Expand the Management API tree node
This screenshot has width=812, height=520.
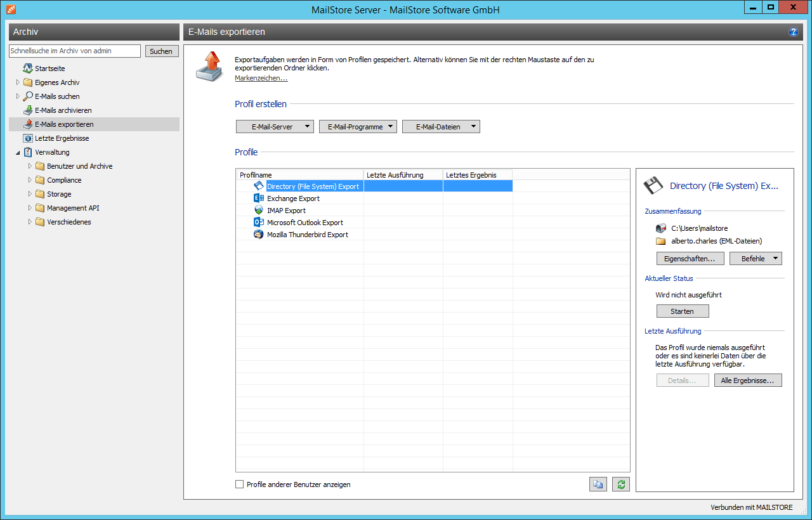tap(30, 208)
